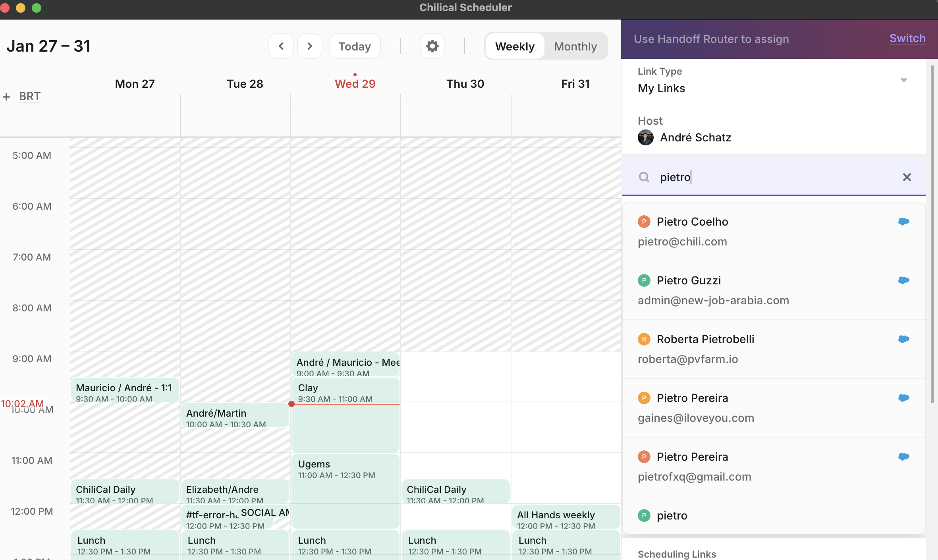
Task: Open Thursday's ChiliCal Daily event
Action: pos(456,492)
